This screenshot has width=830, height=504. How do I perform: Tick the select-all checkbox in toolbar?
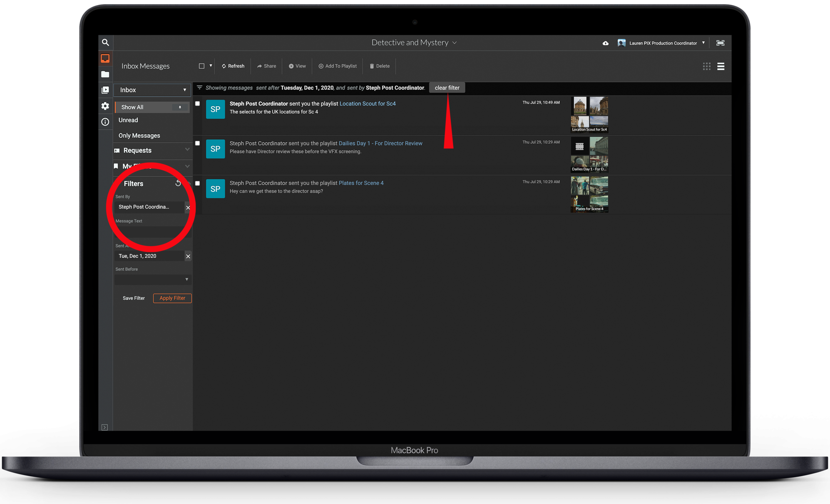(x=201, y=66)
